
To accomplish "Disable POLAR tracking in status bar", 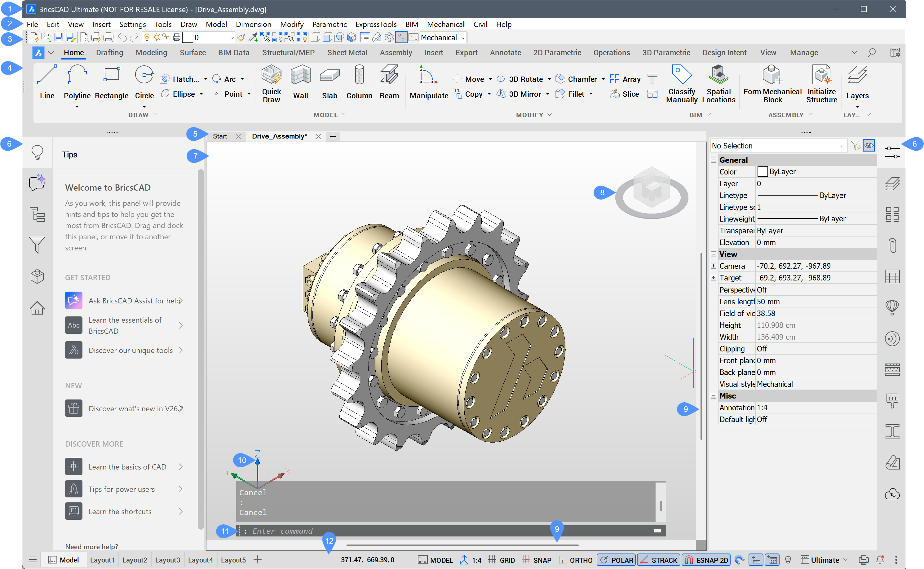I will 616,560.
